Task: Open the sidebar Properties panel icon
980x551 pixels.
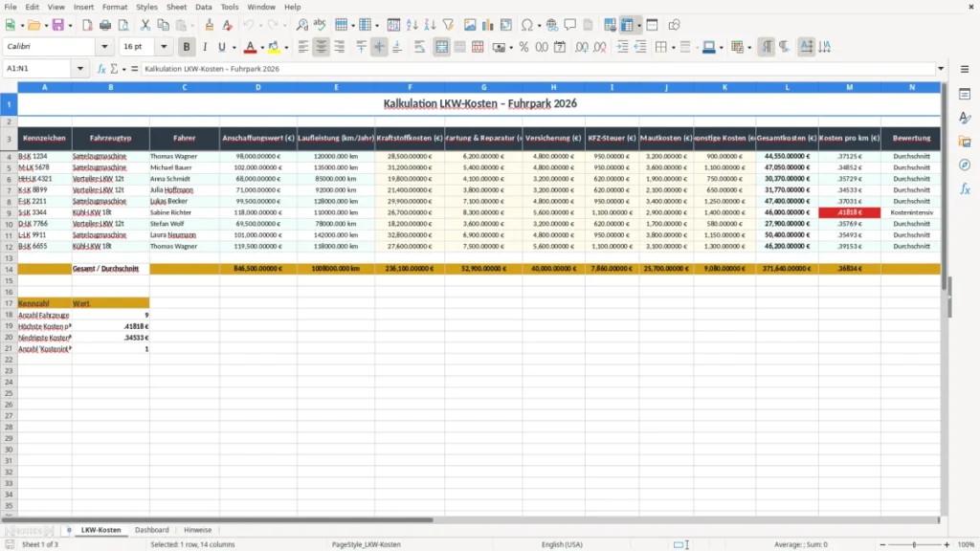Action: [965, 95]
